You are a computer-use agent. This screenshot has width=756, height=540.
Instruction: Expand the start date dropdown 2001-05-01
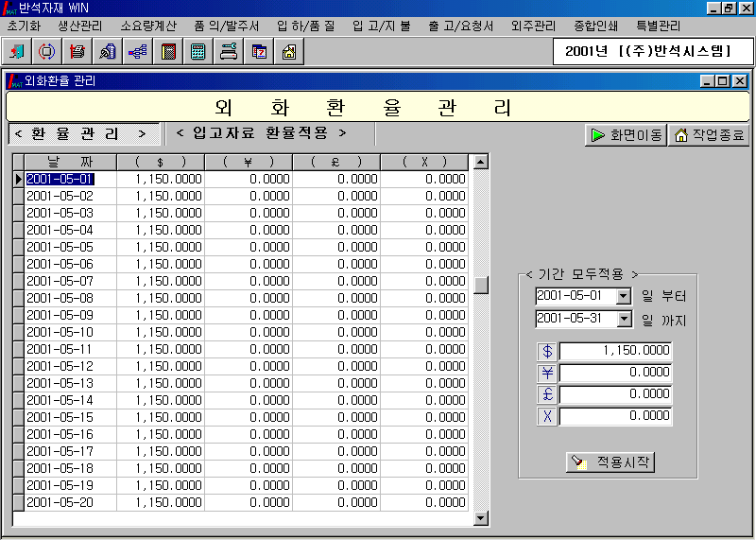coord(623,297)
